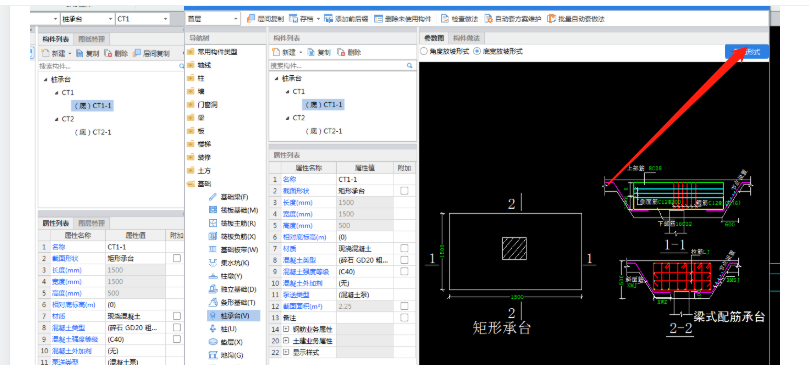The width and height of the screenshot is (809, 365).
Task: Tick 附加 checkbox for 材质 in middle panel
Action: (404, 249)
